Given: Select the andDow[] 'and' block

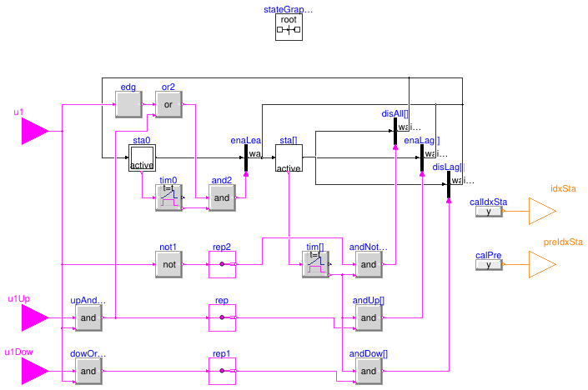Looking at the screenshot, I should (x=369, y=371).
